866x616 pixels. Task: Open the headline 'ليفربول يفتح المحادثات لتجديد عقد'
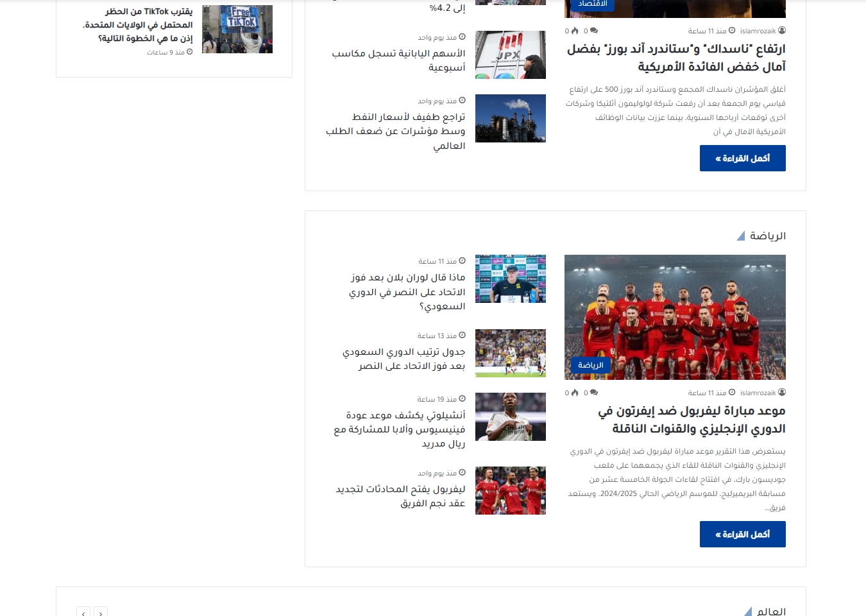click(400, 496)
